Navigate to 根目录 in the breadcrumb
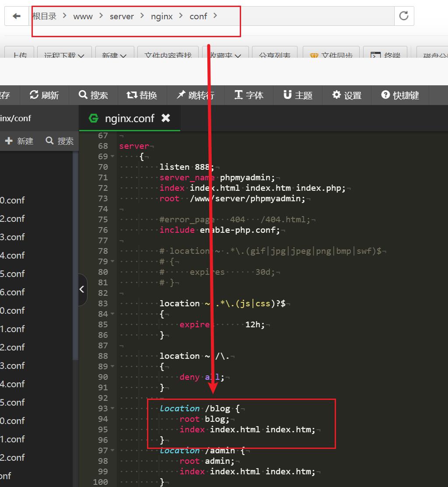The width and height of the screenshot is (448, 487). 44,16
